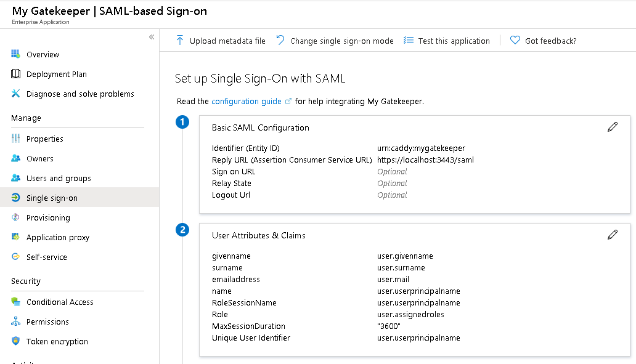
Task: Open the configuration guide link
Action: coord(247,101)
